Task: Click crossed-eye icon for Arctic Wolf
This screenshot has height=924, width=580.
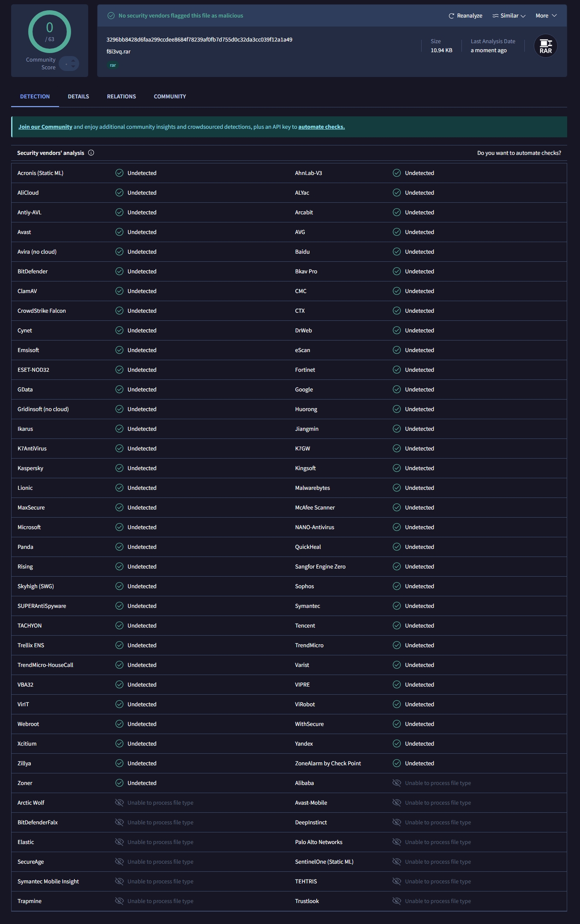Action: tap(119, 803)
